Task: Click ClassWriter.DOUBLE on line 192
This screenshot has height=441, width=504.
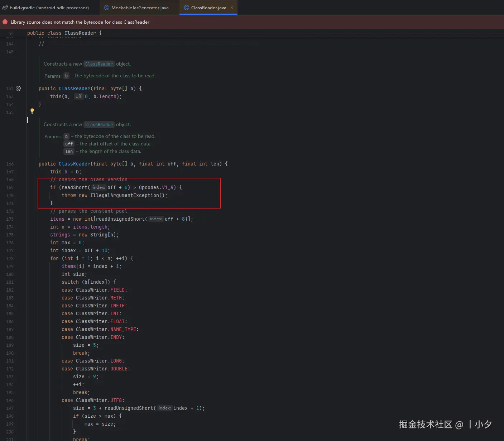Action: coord(102,369)
